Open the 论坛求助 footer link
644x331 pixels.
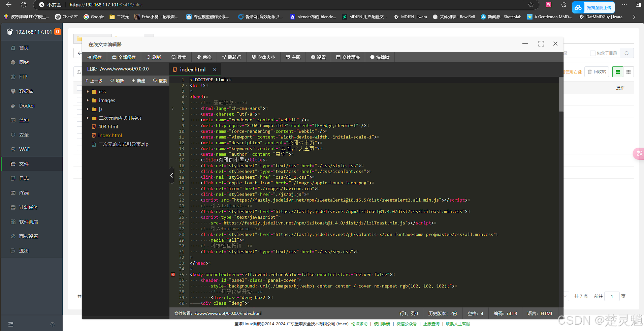pos(359,324)
